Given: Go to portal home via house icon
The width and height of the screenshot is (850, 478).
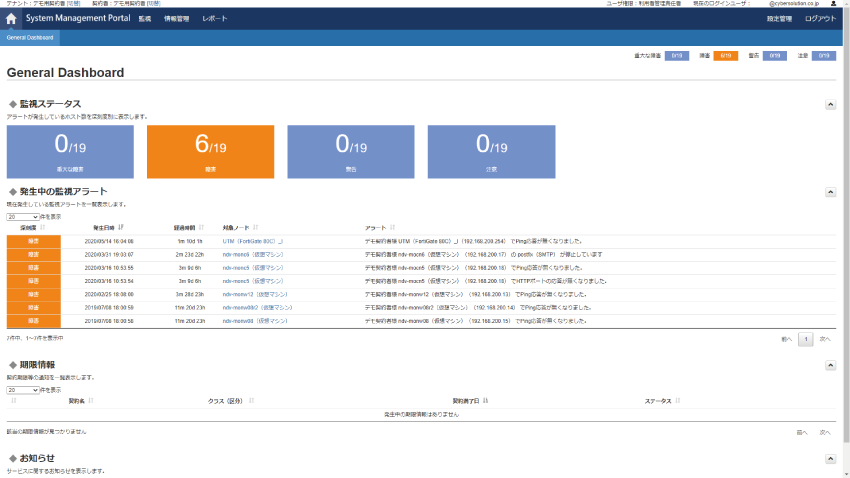Looking at the screenshot, I should pyautogui.click(x=11, y=19).
